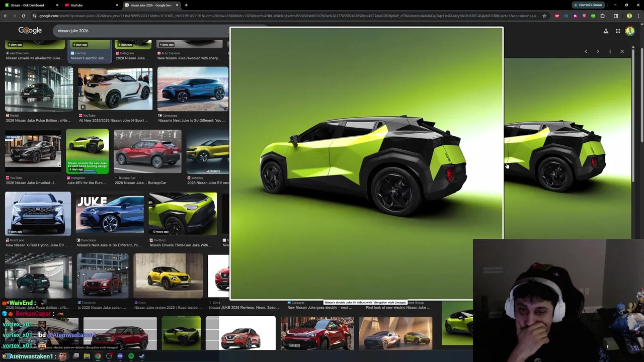Image resolution: width=644 pixels, height=362 pixels.
Task: Focus the search box with nissan juke 2026
Action: (141, 31)
